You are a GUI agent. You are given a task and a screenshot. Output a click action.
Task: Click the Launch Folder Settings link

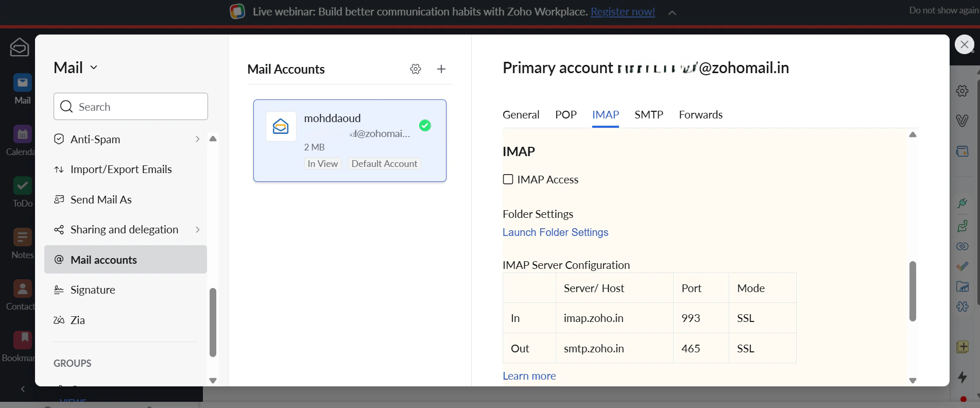coord(555,232)
